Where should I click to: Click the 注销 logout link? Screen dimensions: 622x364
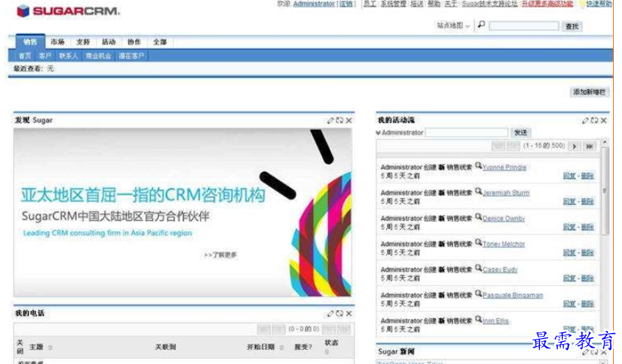(346, 4)
